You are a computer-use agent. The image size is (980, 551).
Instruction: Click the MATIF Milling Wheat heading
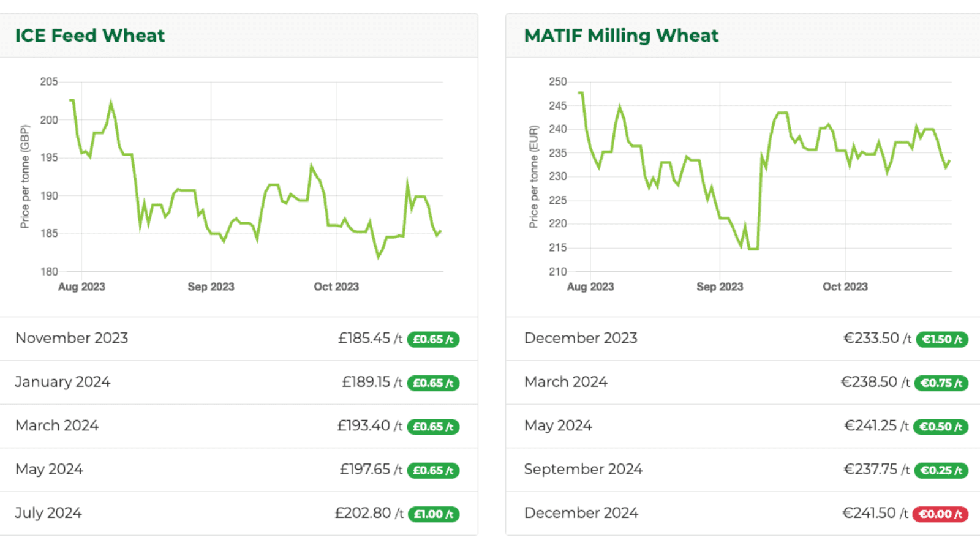coord(621,36)
